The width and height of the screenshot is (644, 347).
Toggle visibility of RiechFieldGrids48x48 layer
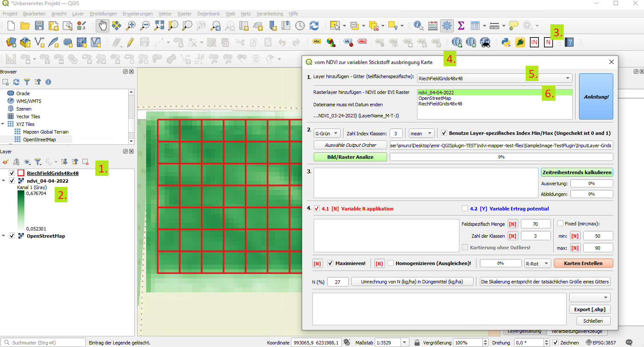coord(12,173)
